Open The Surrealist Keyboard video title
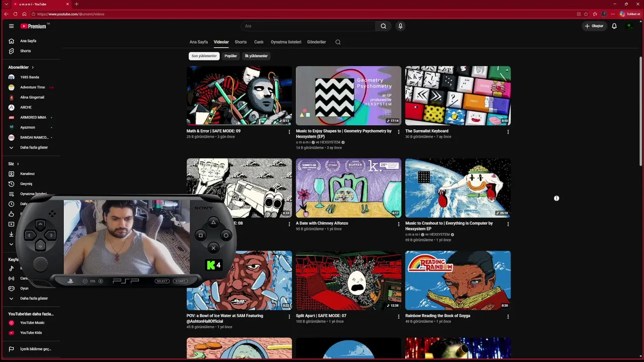 click(427, 131)
